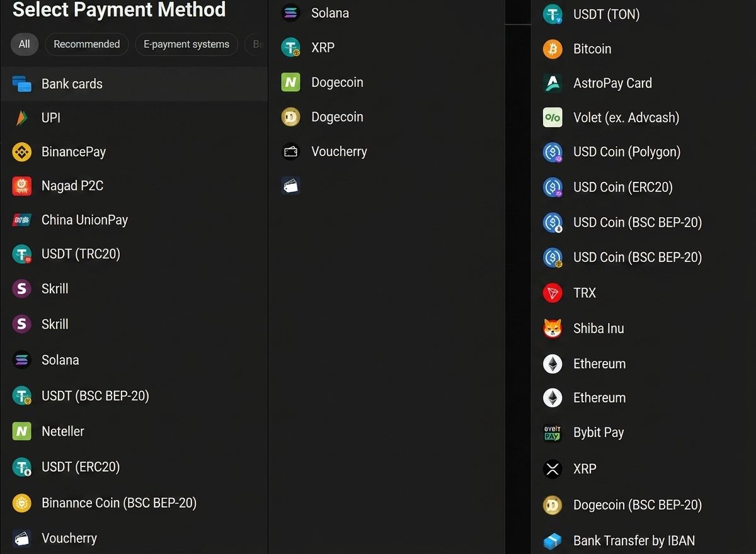Choose TRX payment method
The width and height of the screenshot is (756, 554).
[x=585, y=293]
